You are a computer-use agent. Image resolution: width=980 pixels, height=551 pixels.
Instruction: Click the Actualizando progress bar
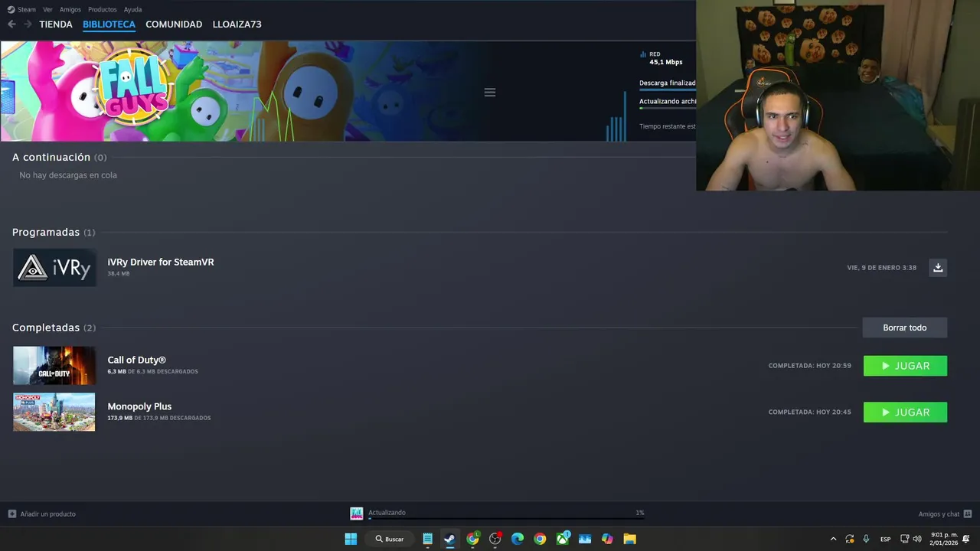pos(506,519)
